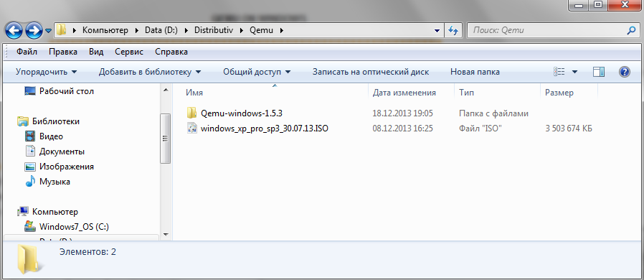Select Изображения library in navigation pane

point(67,167)
